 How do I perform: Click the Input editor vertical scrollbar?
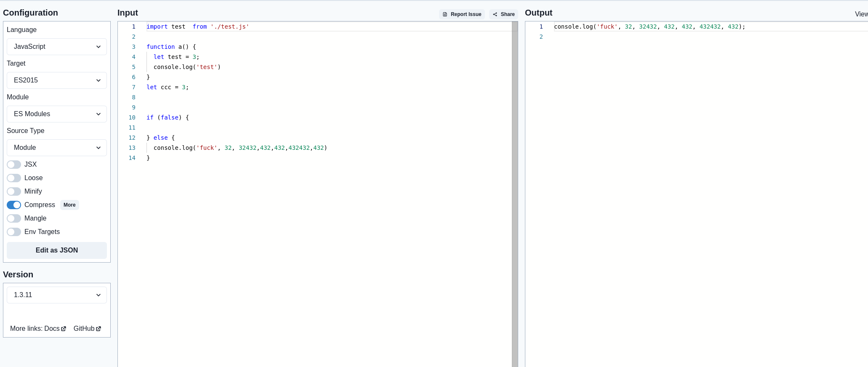(x=515, y=194)
